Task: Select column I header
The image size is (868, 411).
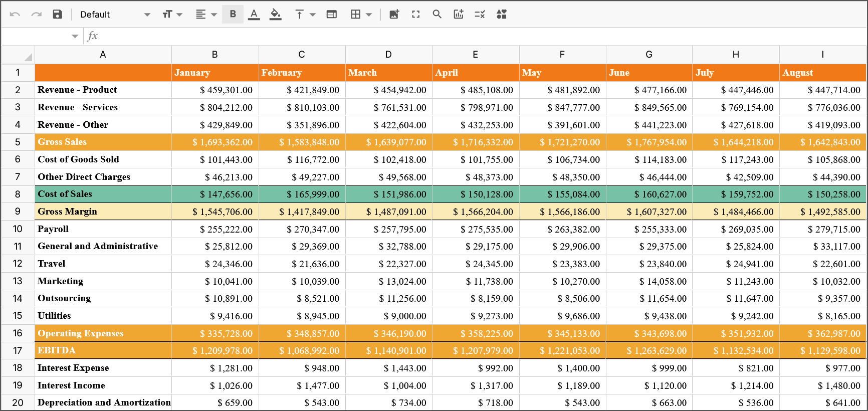Action: pyautogui.click(x=823, y=55)
